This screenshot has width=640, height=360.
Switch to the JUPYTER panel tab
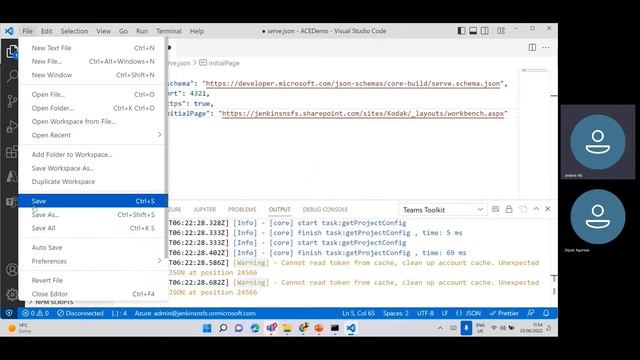(x=204, y=209)
